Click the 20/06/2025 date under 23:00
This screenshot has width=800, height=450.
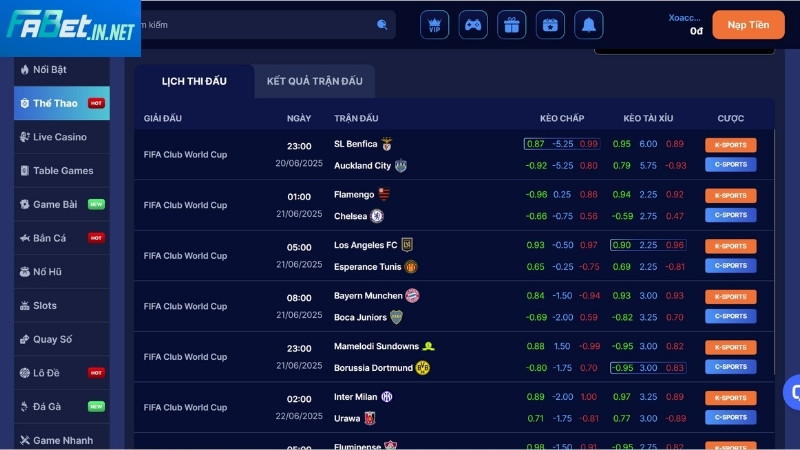tap(299, 163)
